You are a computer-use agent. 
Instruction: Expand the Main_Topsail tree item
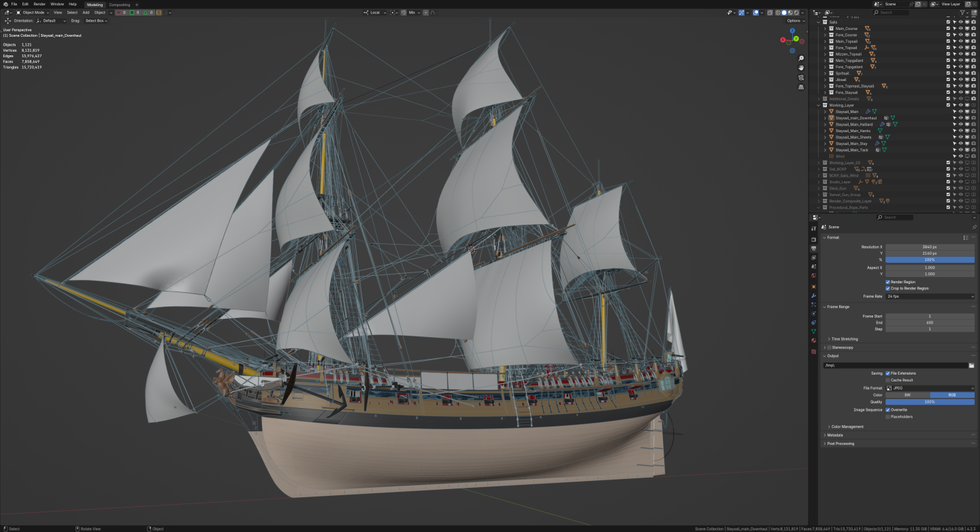(825, 42)
